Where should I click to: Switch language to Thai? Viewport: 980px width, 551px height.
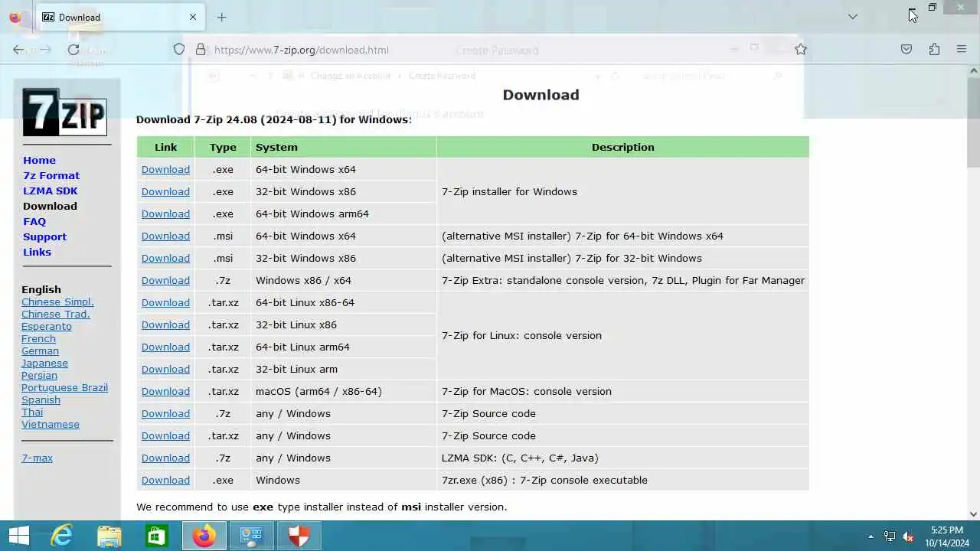[32, 412]
